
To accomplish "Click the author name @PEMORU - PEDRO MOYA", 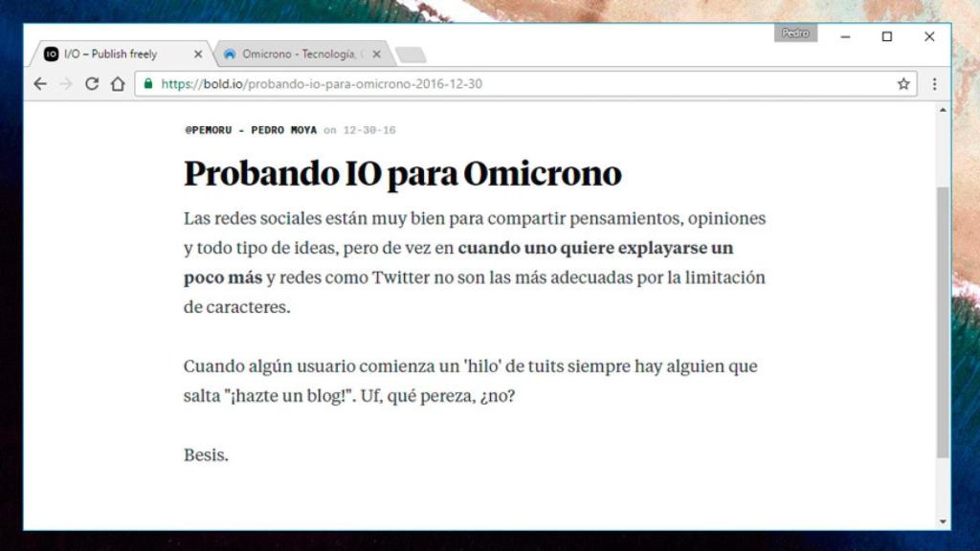I will coord(251,130).
